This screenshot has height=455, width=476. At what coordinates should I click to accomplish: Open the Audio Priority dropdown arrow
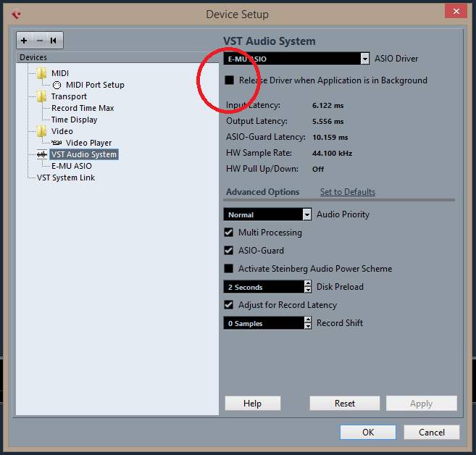pyautogui.click(x=307, y=214)
